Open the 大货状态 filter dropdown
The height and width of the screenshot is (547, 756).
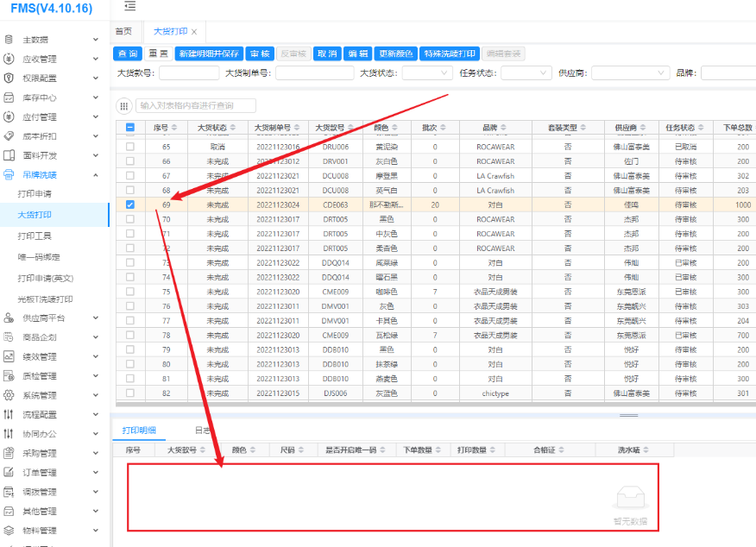click(422, 73)
